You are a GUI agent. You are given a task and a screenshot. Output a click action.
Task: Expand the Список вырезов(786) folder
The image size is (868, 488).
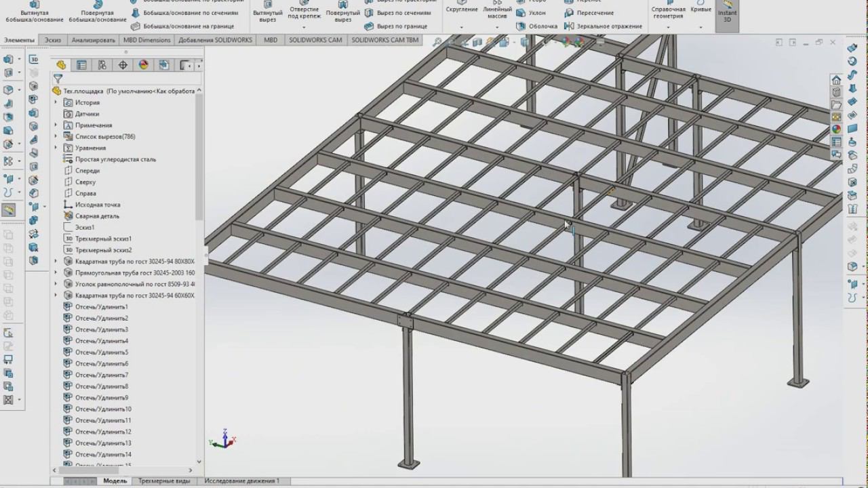pyautogui.click(x=56, y=136)
